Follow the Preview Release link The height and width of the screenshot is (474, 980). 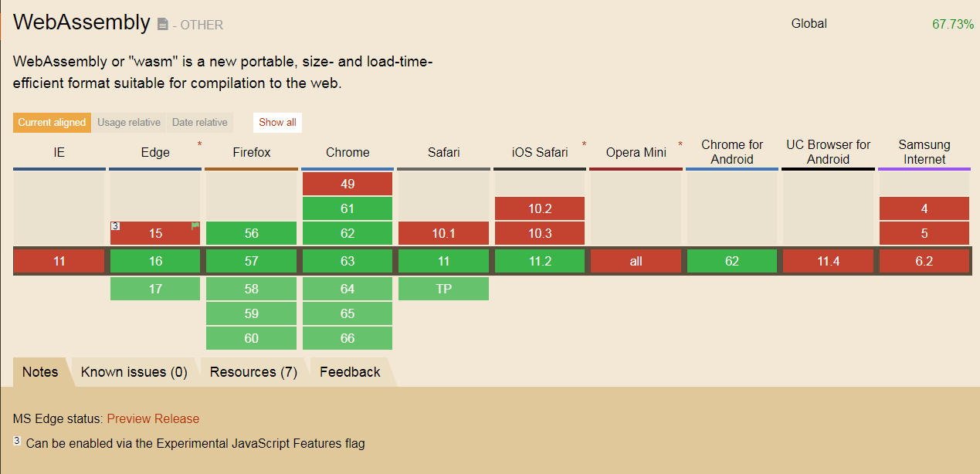click(153, 418)
